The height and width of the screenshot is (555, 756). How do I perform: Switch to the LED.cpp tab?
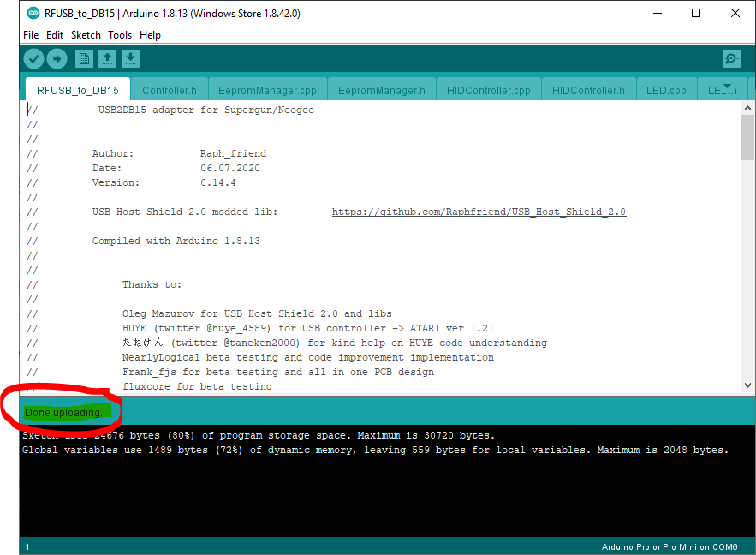[x=666, y=90]
